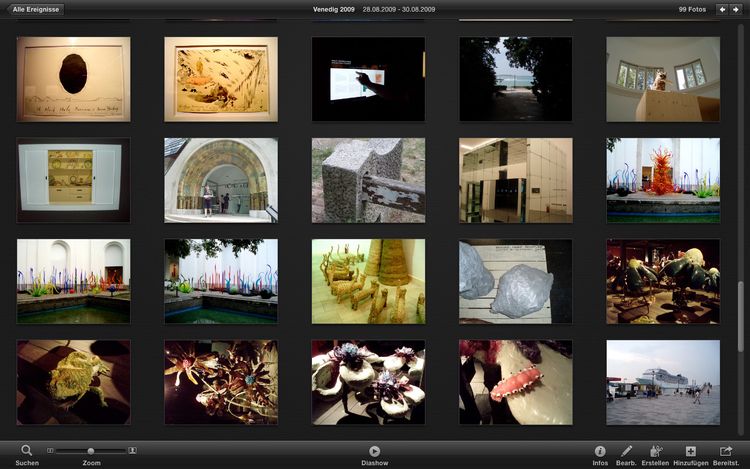Click the Hinzufügen plus icon

pos(690,451)
